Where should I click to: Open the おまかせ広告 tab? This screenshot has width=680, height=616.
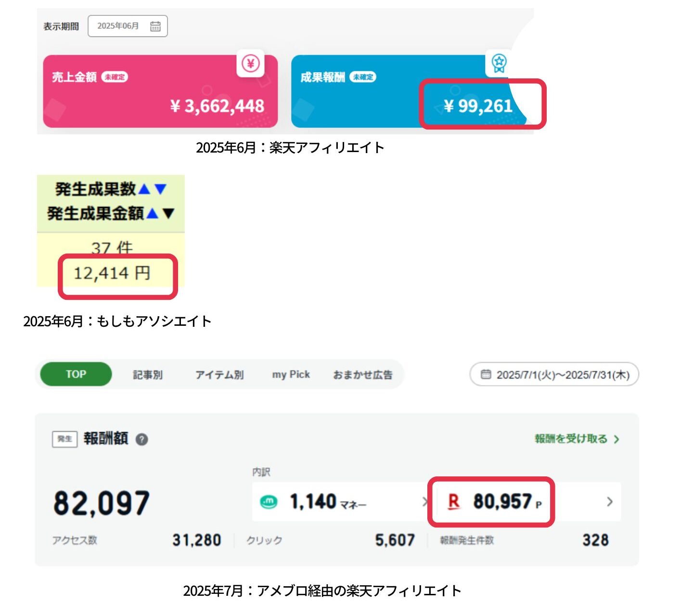coord(363,374)
